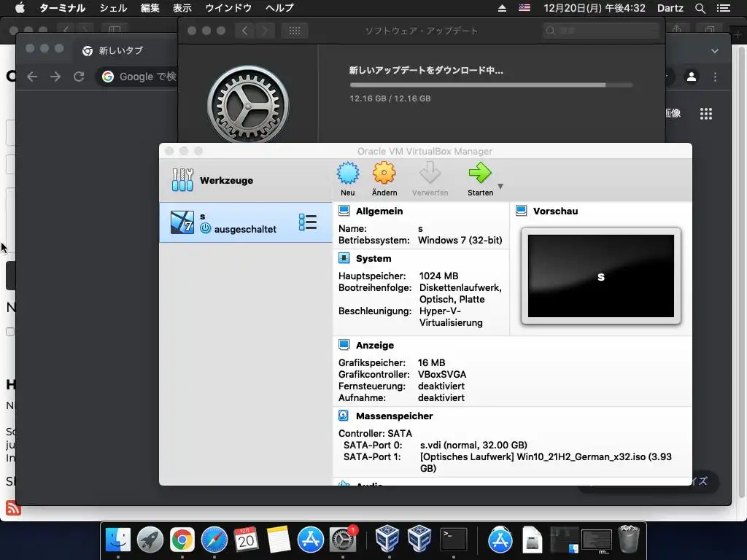The height and width of the screenshot is (560, 747).
Task: Click 'Diskettenlaufwerk,' boot order value
Action: point(460,287)
